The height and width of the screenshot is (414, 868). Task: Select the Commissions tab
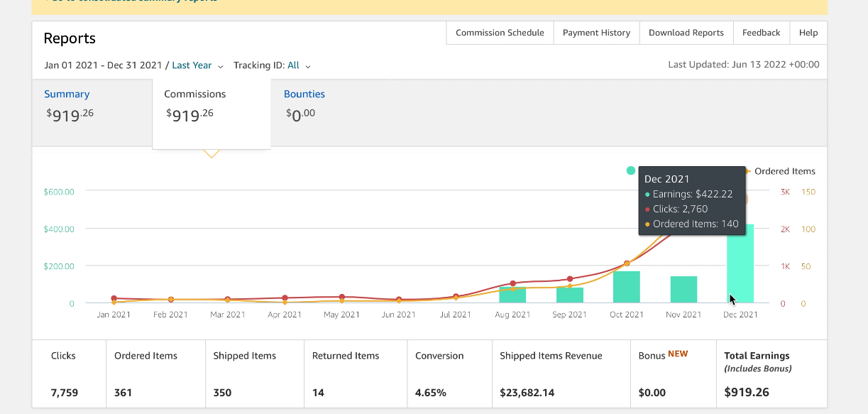(211, 114)
